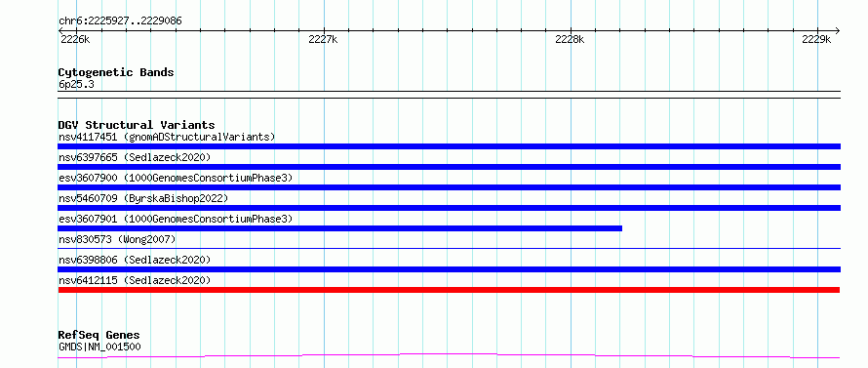Click the esv3607900 variant blue bar
Image resolution: width=868 pixels, height=368 pixels.
[x=449, y=187]
